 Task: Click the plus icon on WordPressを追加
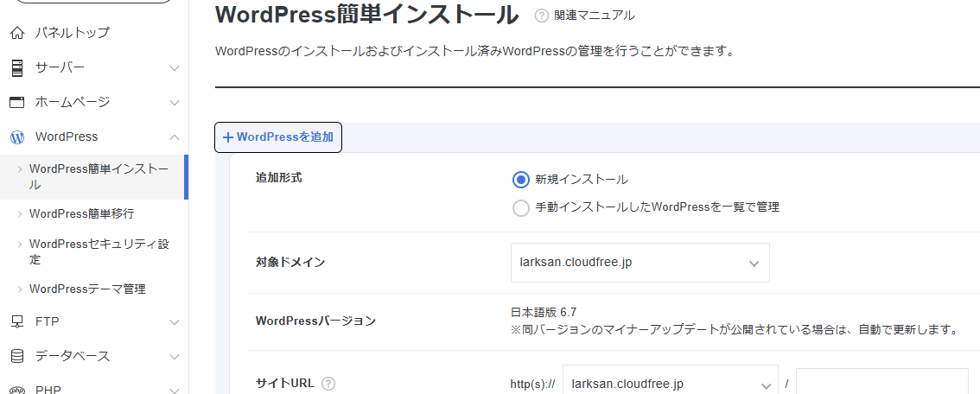point(228,137)
